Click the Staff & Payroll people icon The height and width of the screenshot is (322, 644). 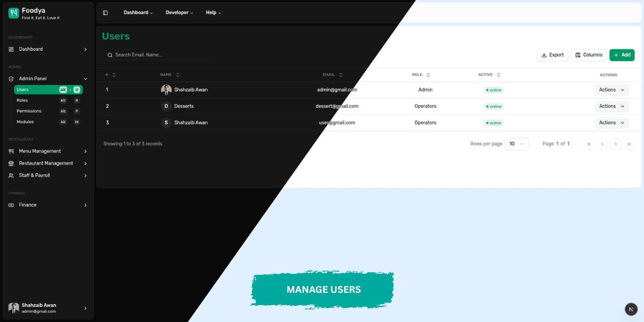(10, 175)
